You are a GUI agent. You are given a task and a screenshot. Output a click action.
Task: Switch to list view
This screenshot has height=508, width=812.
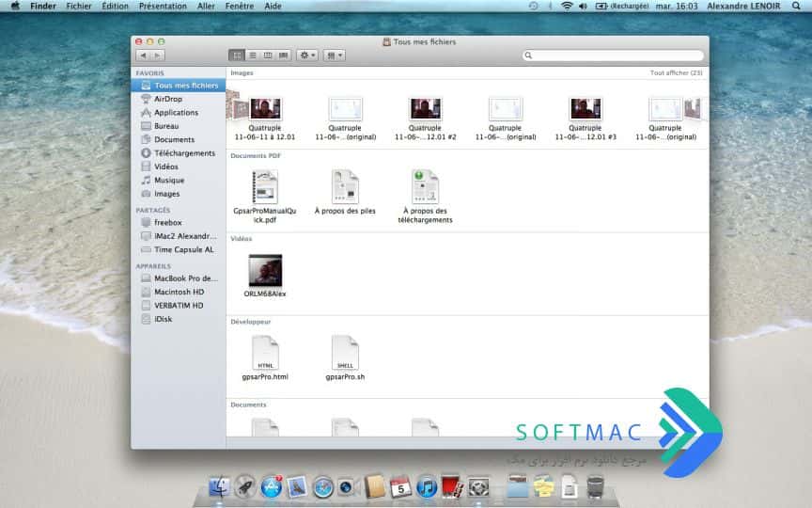252,56
